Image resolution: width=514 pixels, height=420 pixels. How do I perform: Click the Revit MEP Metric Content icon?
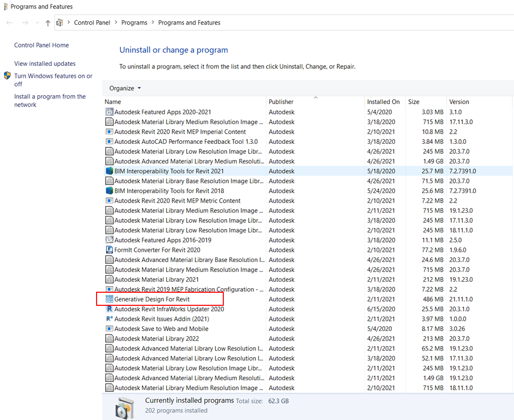109,200
